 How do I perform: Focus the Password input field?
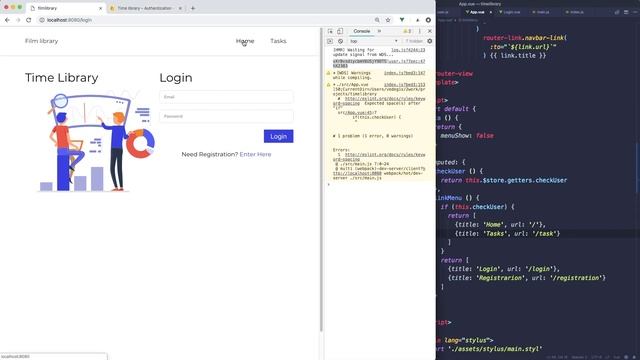tap(226, 116)
